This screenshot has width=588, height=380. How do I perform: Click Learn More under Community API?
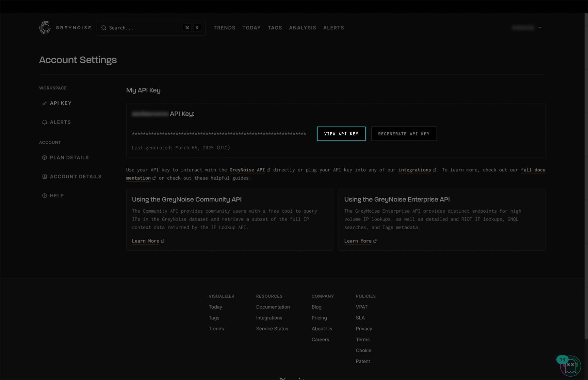(146, 241)
